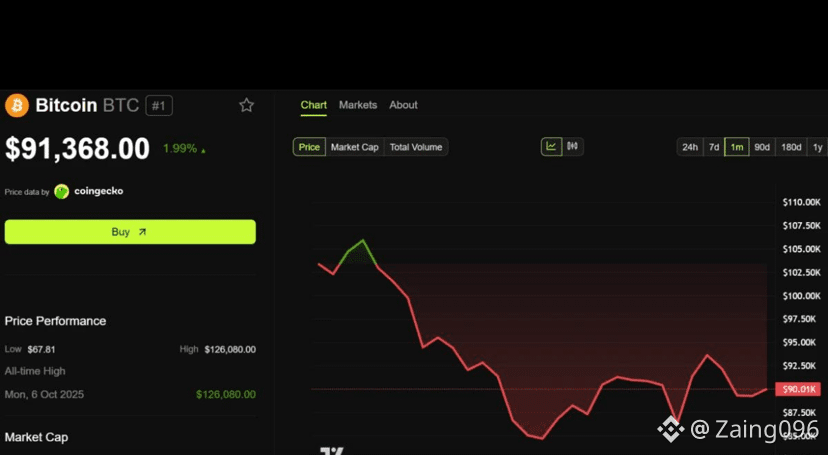This screenshot has height=455, width=828.
Task: Click the #1 rank badge
Action: (159, 106)
